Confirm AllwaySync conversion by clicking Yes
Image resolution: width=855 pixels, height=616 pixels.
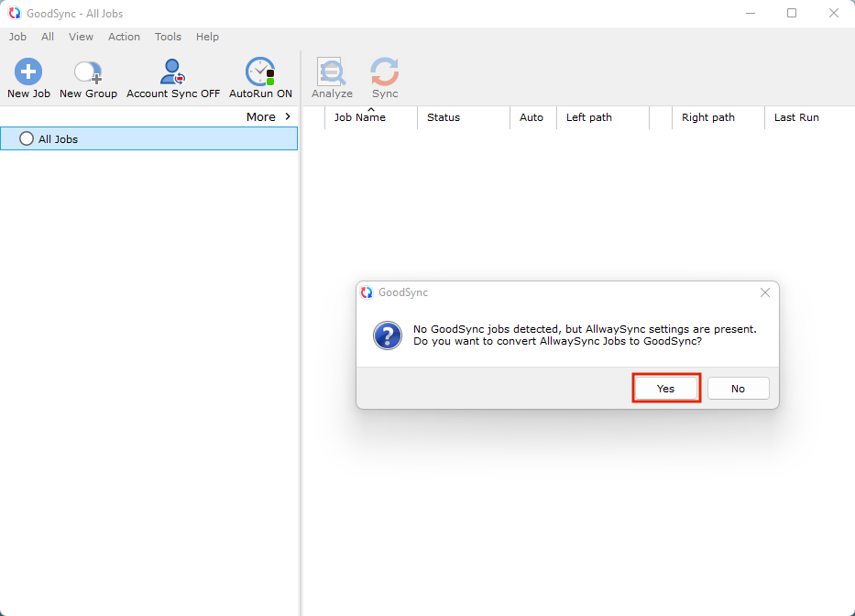coord(666,388)
